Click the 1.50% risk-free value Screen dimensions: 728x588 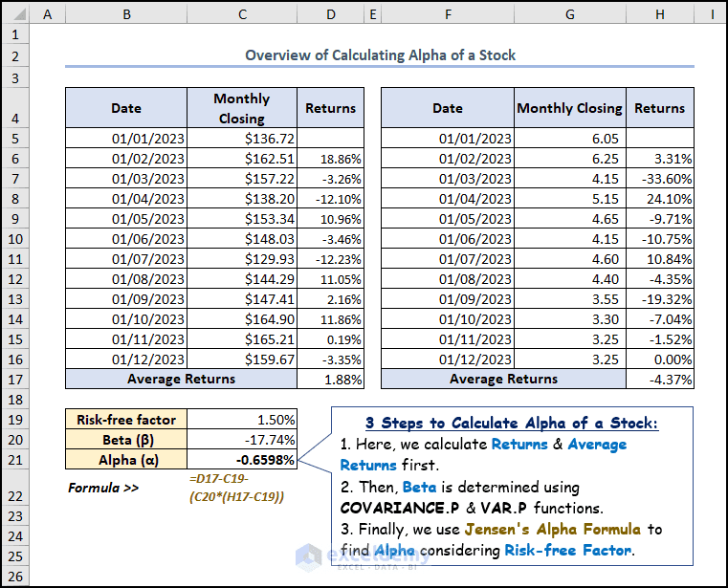pyautogui.click(x=242, y=420)
